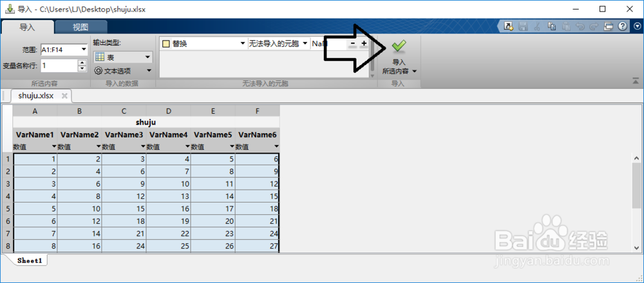Open VarName6 数值 type dropdown
This screenshot has height=283, width=644.
coord(276,147)
